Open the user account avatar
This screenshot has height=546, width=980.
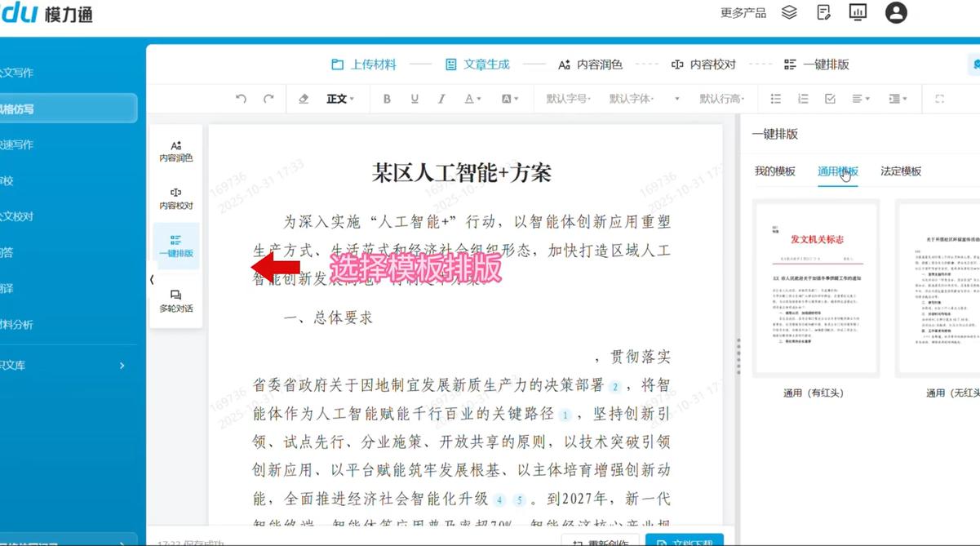[x=896, y=12]
